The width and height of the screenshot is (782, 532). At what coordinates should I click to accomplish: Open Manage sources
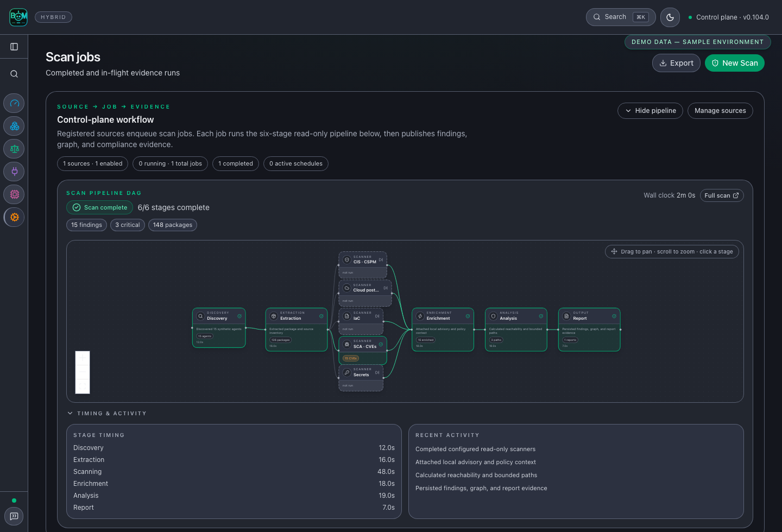(x=720, y=111)
